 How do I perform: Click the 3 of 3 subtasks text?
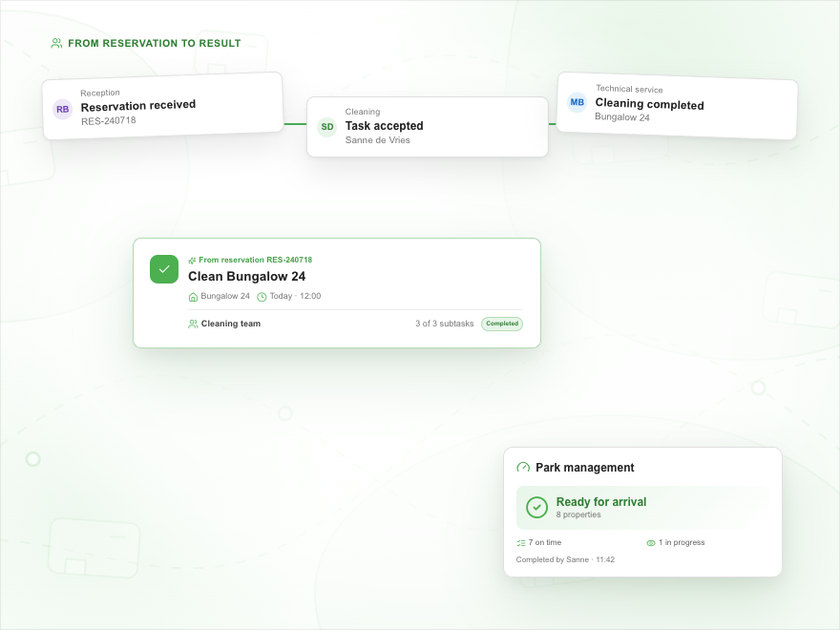445,324
